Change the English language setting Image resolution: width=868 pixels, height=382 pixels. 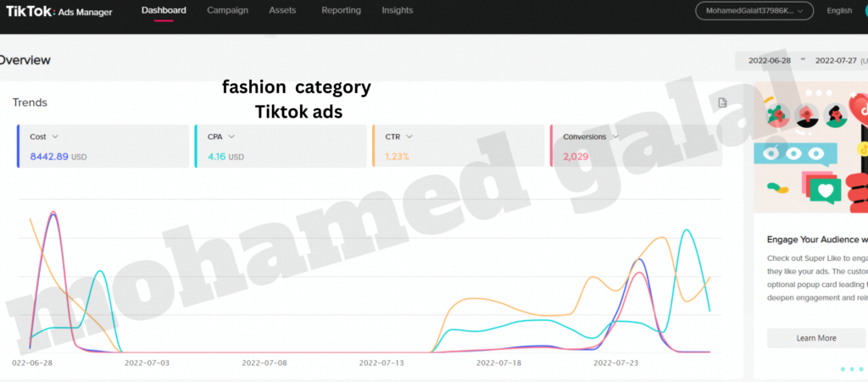838,11
